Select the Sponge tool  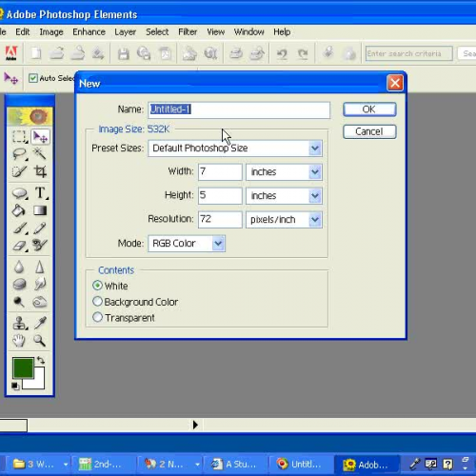click(19, 284)
